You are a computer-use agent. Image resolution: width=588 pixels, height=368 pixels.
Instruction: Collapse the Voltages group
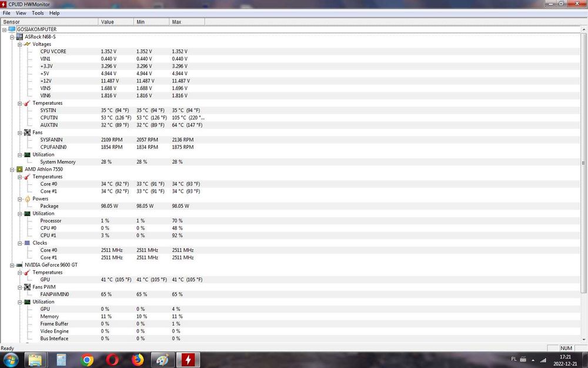[x=20, y=44]
